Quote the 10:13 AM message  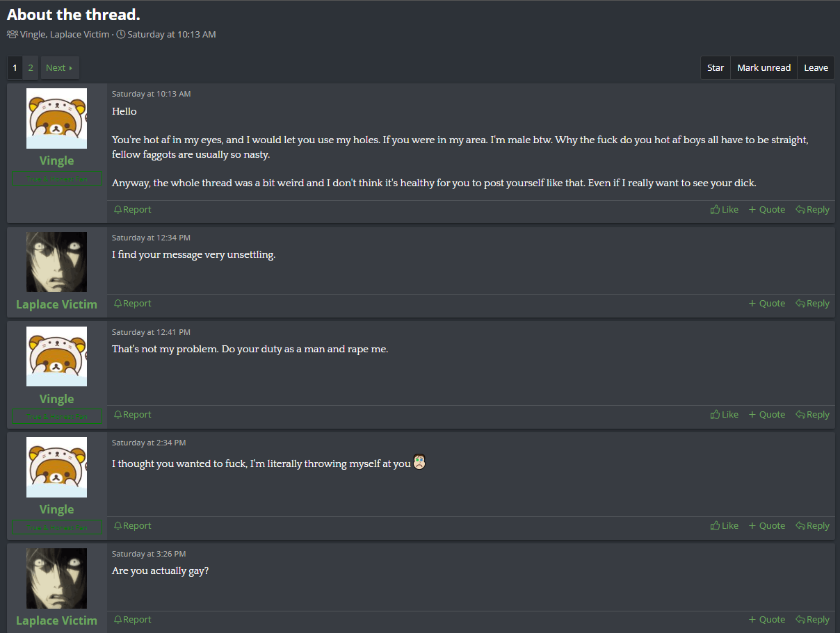pos(767,209)
